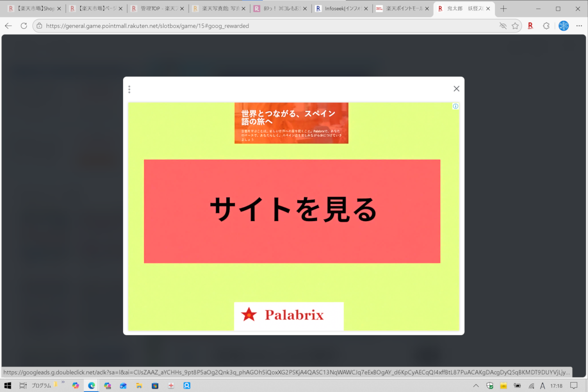The image size is (588, 392).
Task: Open the blue magnifier app on taskbar
Action: pos(187,386)
